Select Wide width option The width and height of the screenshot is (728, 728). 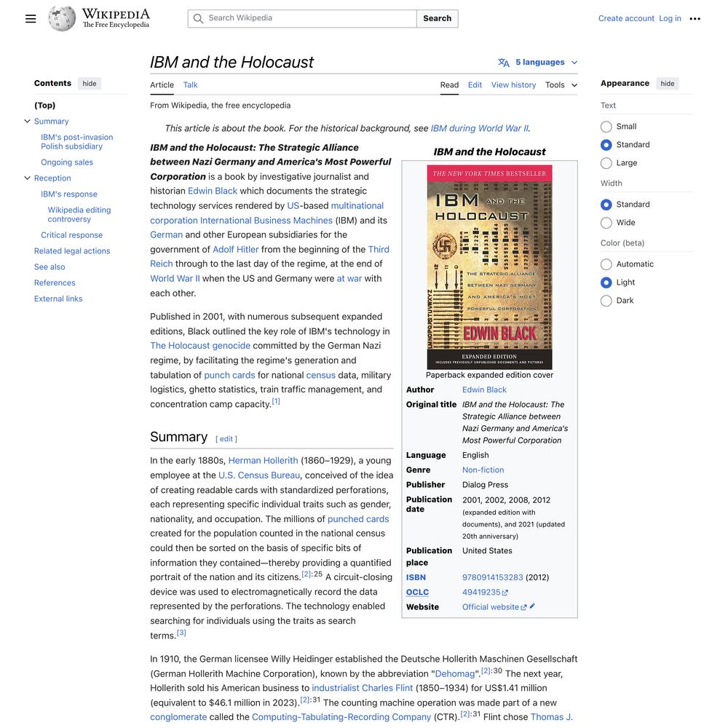(606, 223)
